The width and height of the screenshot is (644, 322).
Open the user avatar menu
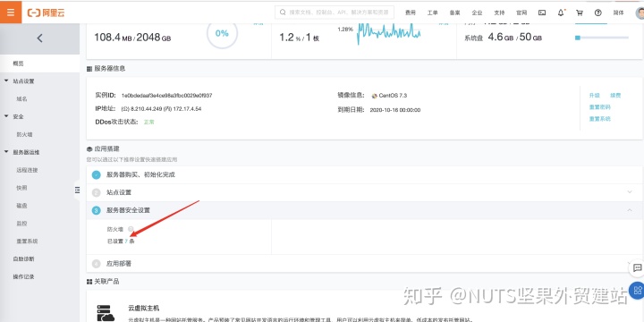coord(640,13)
